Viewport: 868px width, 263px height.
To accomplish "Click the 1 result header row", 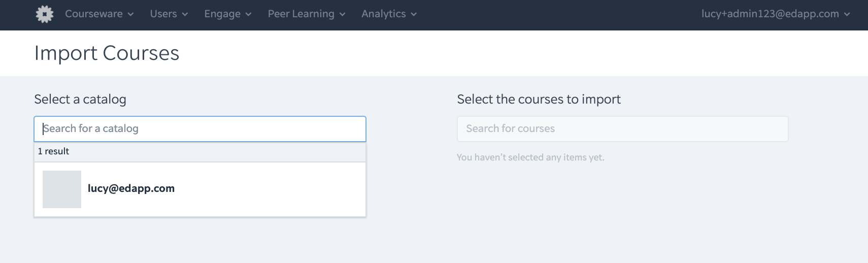I will point(200,152).
